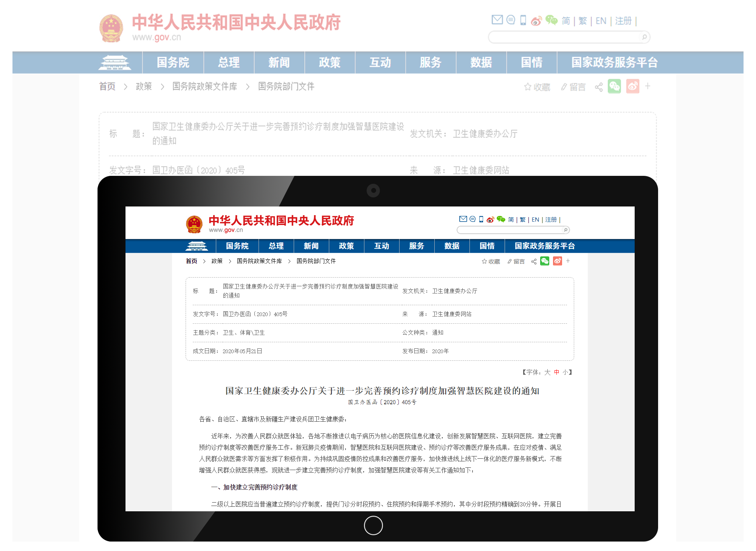Screen dimensions: 756x551
Task: Click the RSS subscription icon in the header
Action: [x=472, y=219]
